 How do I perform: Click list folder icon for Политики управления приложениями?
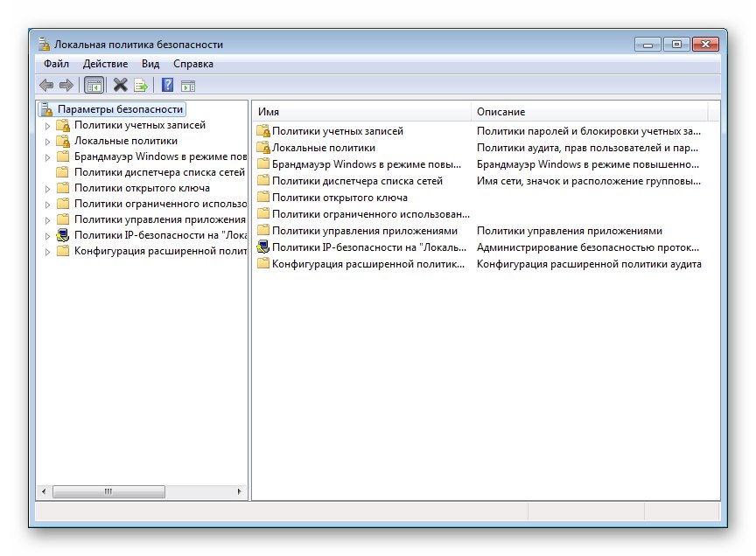(263, 231)
